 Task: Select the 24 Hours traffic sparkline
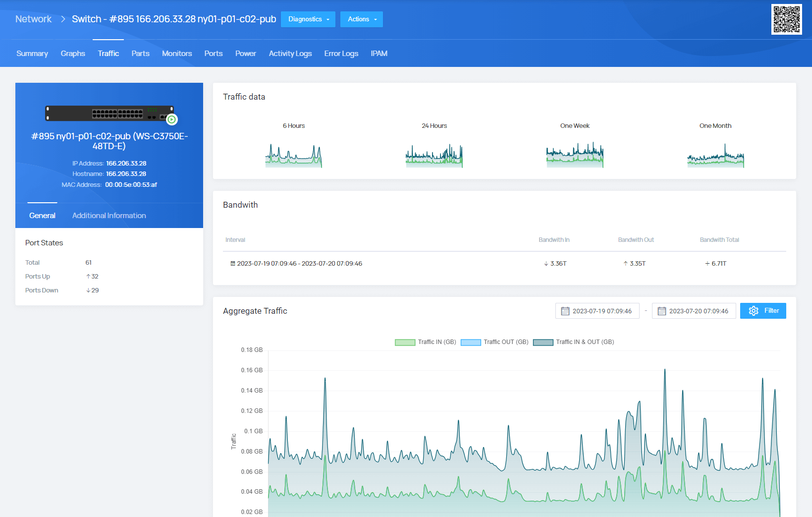(x=434, y=155)
